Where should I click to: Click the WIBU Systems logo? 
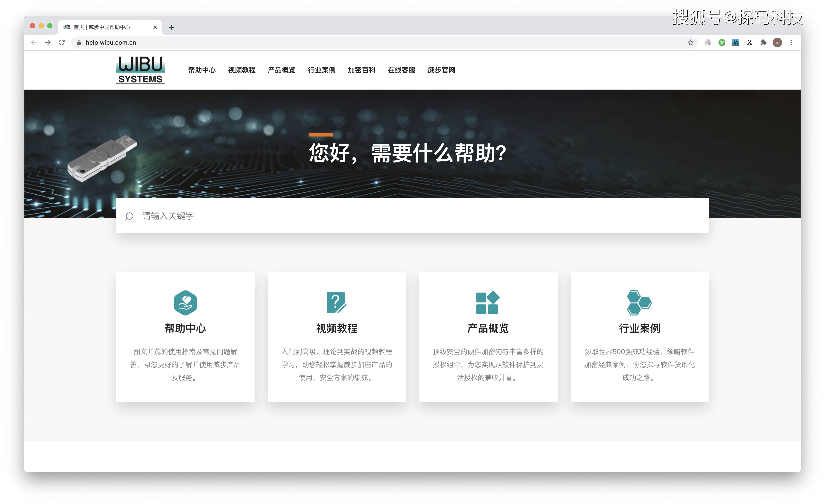(140, 70)
